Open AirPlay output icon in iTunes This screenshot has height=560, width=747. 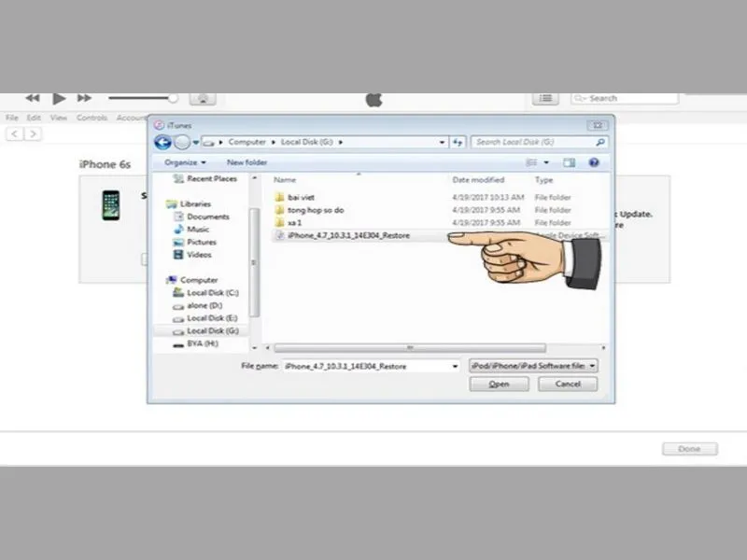click(x=203, y=99)
